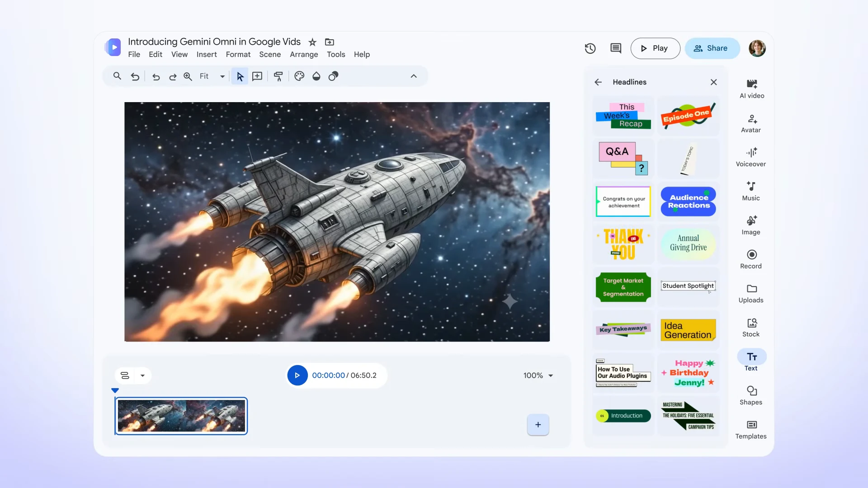
Task: Click the Share button
Action: click(x=712, y=48)
